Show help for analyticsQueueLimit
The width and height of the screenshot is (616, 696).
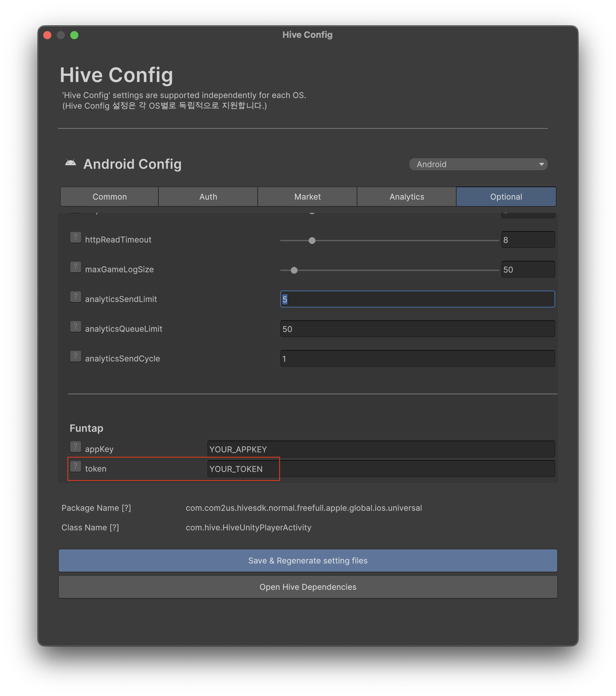coord(76,327)
